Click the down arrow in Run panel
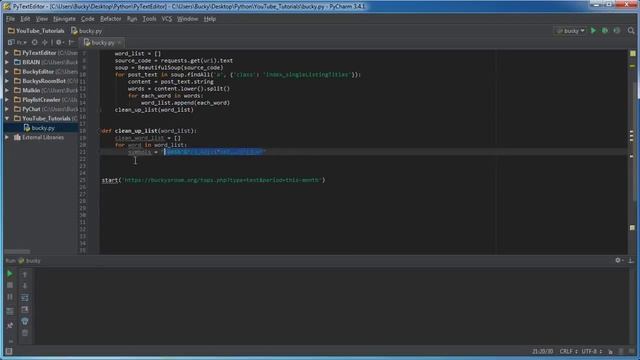Image resolution: width=640 pixels, height=360 pixels. (x=25, y=286)
